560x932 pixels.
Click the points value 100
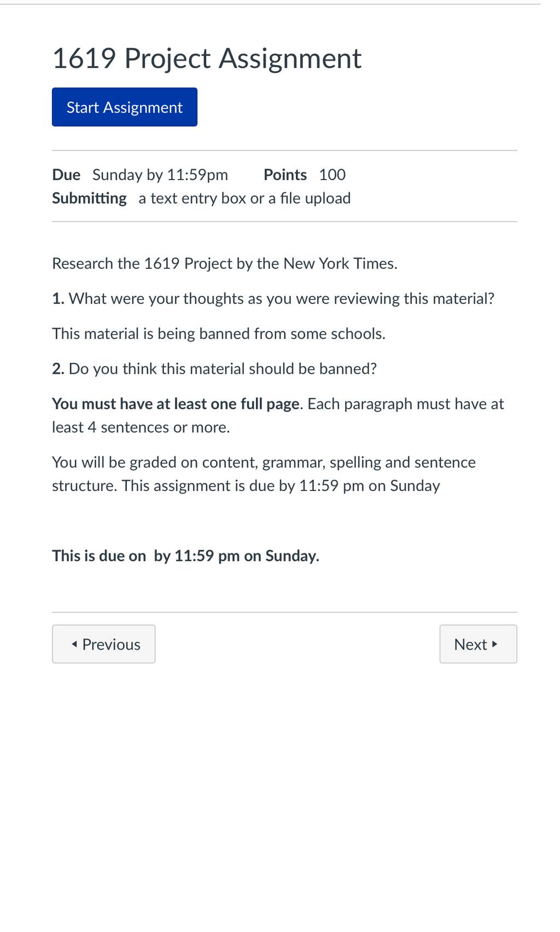click(x=332, y=175)
